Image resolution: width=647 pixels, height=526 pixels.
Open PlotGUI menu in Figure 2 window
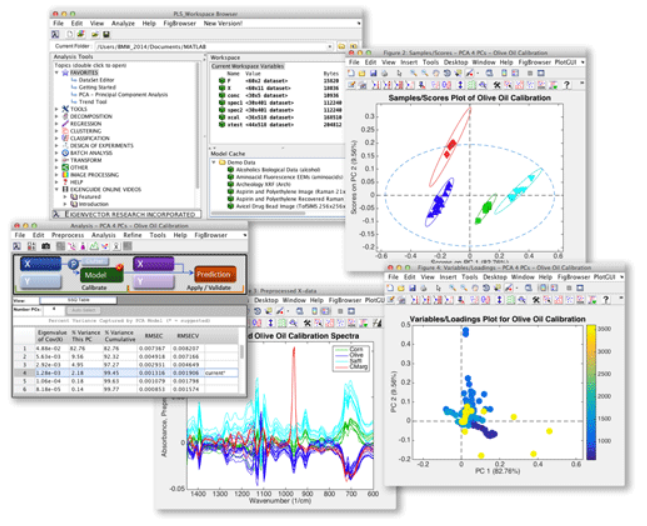click(x=565, y=62)
